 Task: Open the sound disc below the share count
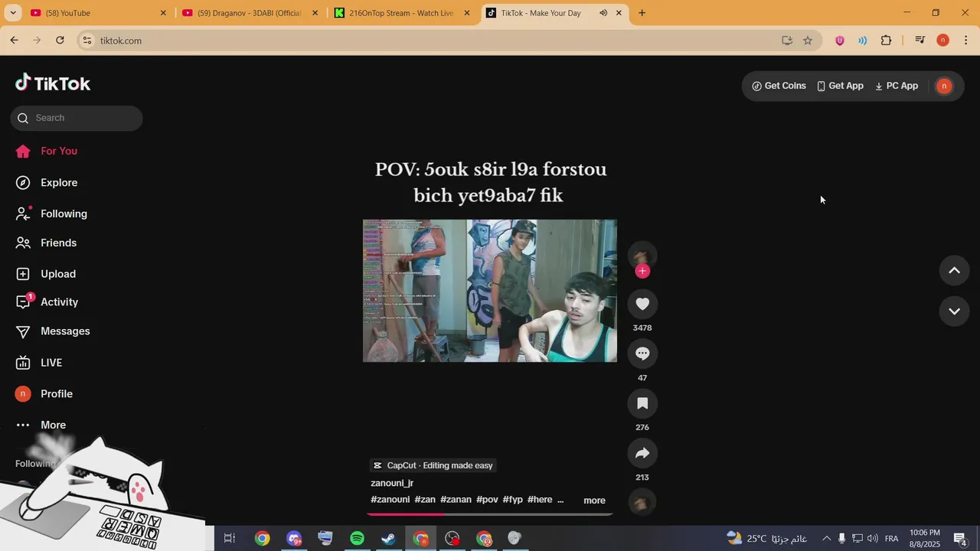point(642,502)
